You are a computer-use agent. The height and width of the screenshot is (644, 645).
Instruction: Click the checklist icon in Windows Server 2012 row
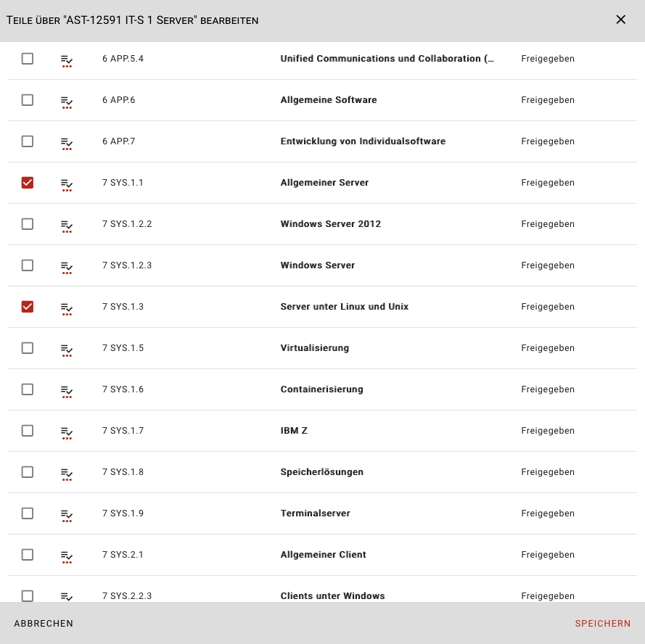click(67, 225)
